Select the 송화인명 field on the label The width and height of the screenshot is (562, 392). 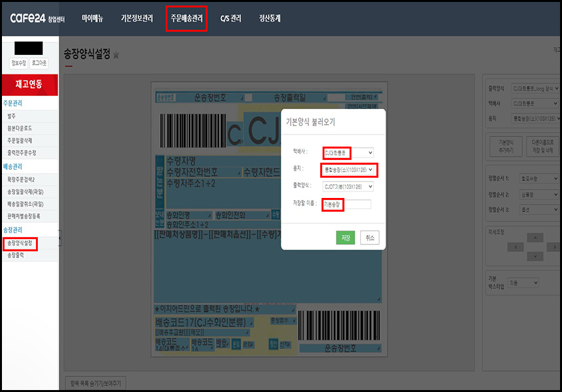pos(189,216)
